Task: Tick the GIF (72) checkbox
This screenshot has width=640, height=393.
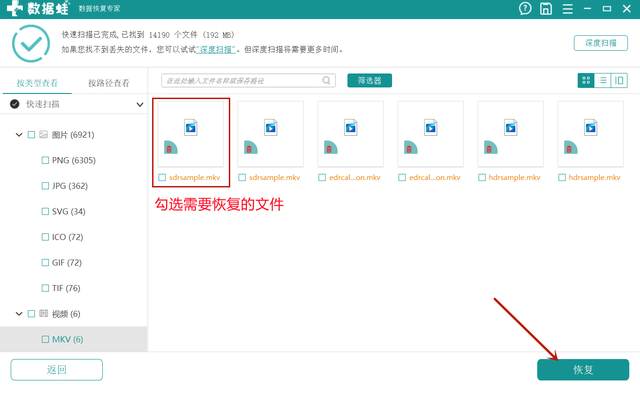Action: [45, 263]
